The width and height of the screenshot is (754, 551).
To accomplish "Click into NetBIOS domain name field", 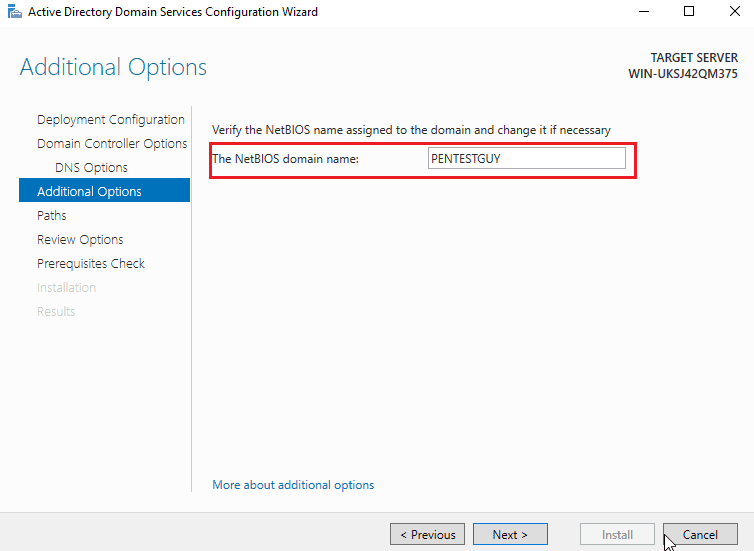I will coord(527,158).
